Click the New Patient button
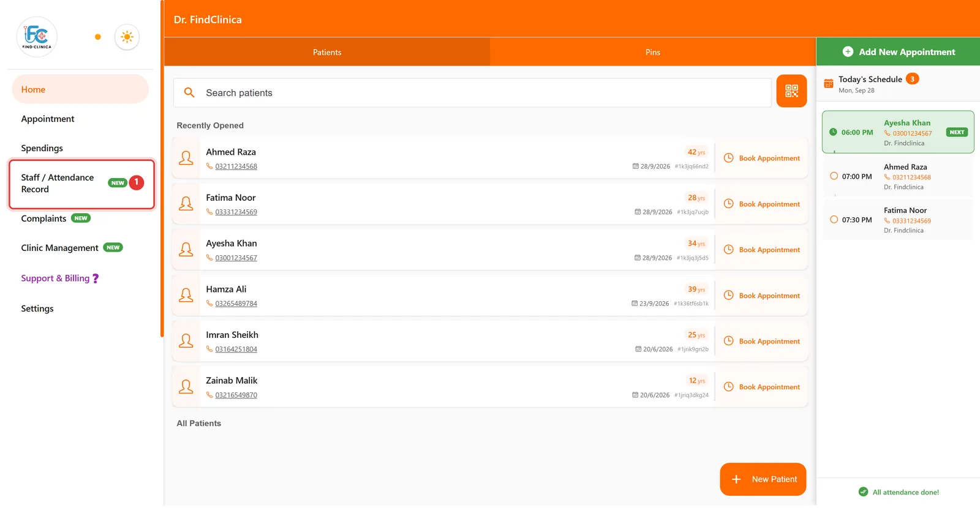 763,479
